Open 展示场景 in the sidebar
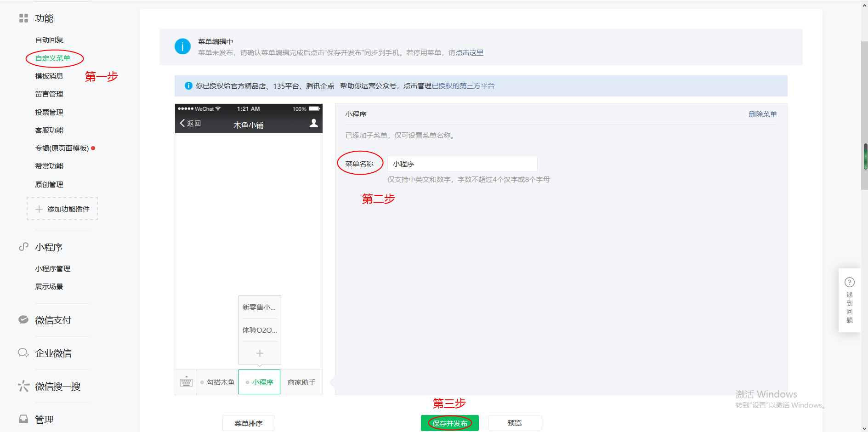The height and width of the screenshot is (432, 868). pos(49,286)
